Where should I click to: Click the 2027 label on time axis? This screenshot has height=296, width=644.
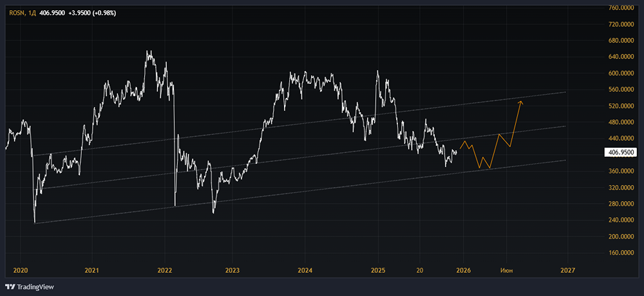pos(567,270)
